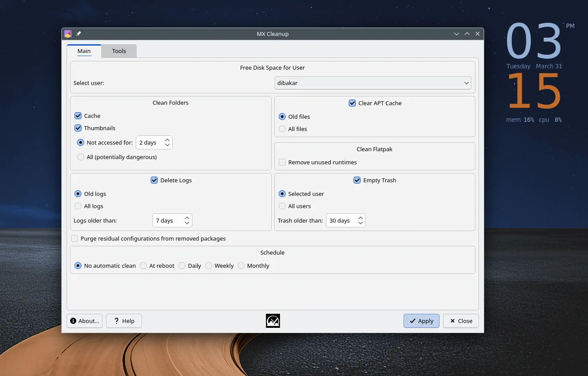Click the Help button

point(124,321)
